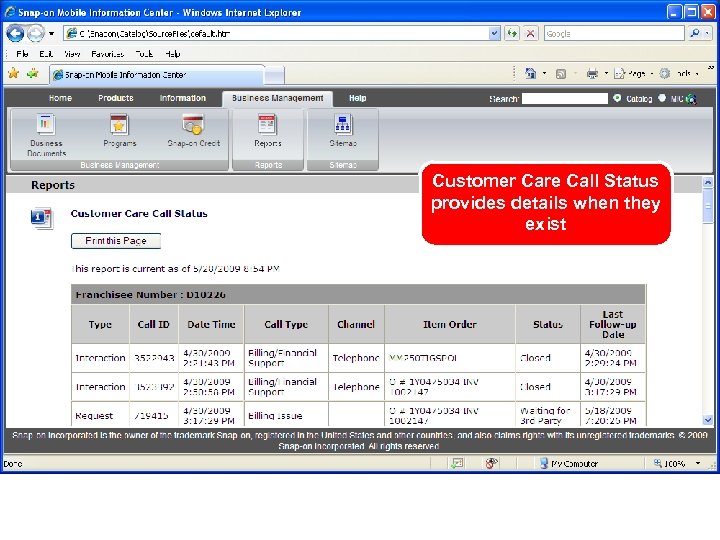Open the Reports ribbon icon
The width and height of the screenshot is (720, 540).
(268, 131)
